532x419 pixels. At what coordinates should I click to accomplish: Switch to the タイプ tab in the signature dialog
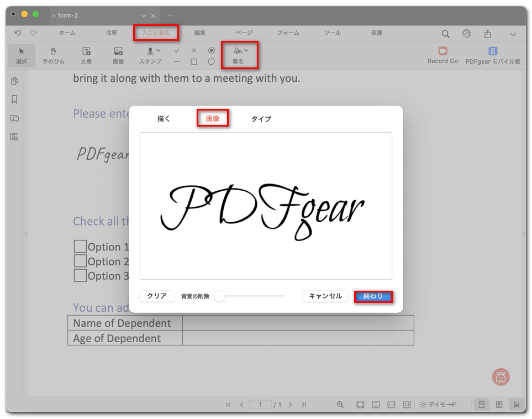click(260, 118)
